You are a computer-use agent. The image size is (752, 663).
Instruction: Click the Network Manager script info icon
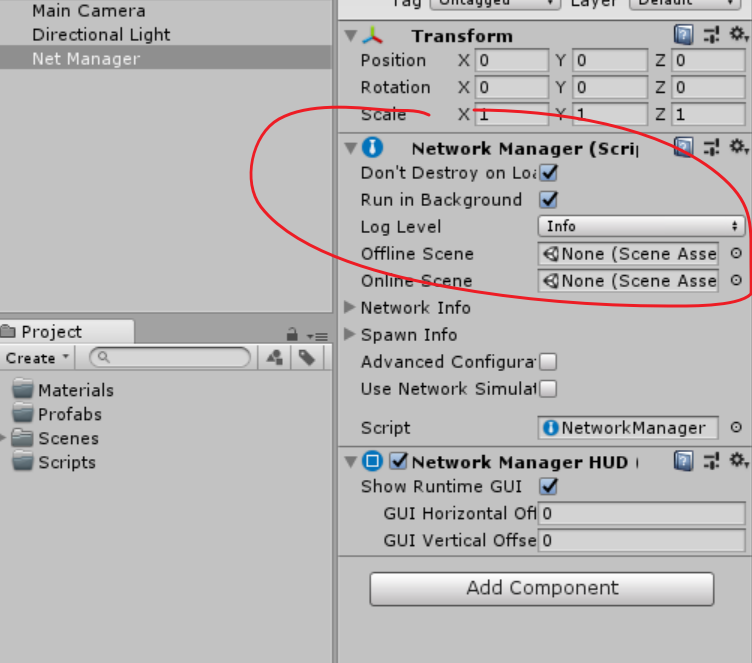[x=373, y=147]
